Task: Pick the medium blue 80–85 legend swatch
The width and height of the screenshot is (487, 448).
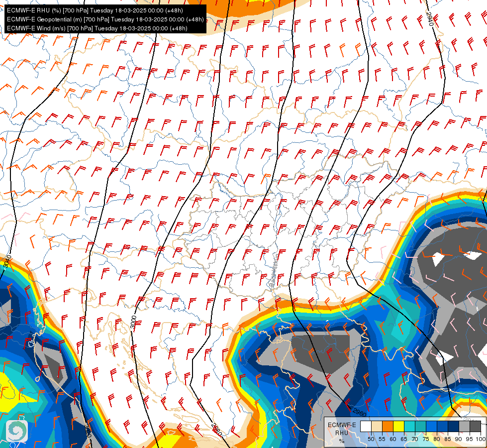Action: pyautogui.click(x=442, y=426)
